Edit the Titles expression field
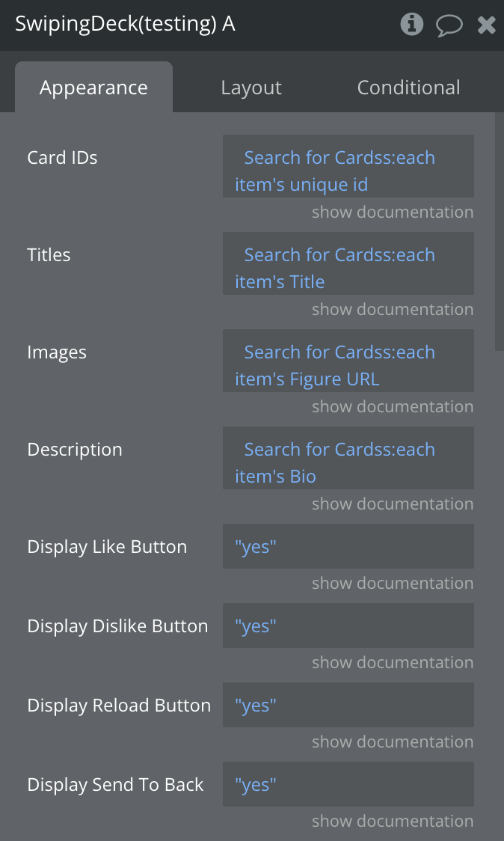 pos(348,263)
